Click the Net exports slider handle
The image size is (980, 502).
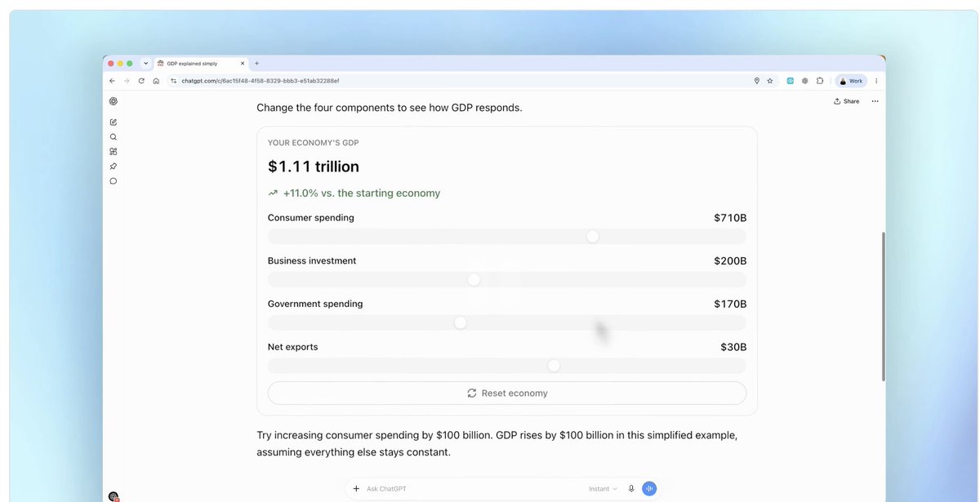click(x=554, y=366)
